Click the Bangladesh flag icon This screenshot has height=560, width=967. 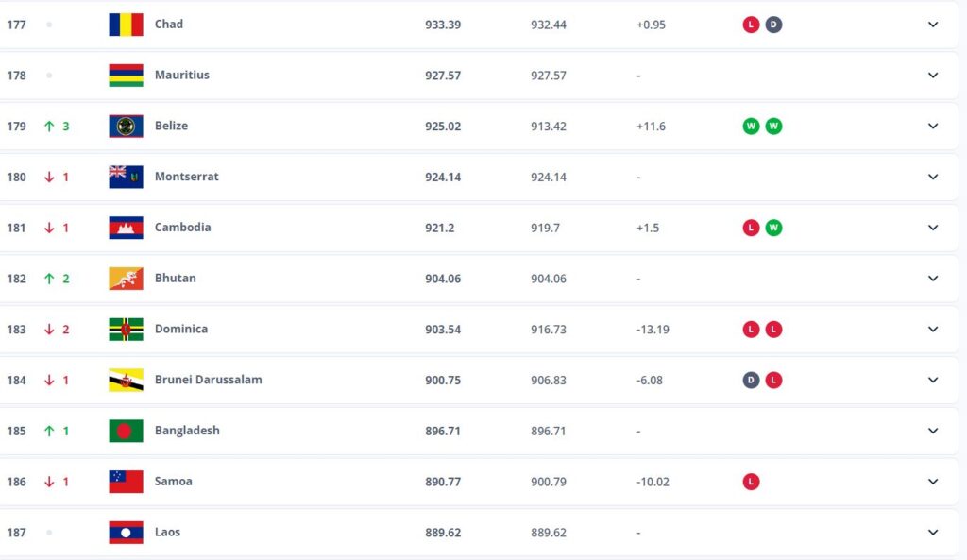(126, 431)
